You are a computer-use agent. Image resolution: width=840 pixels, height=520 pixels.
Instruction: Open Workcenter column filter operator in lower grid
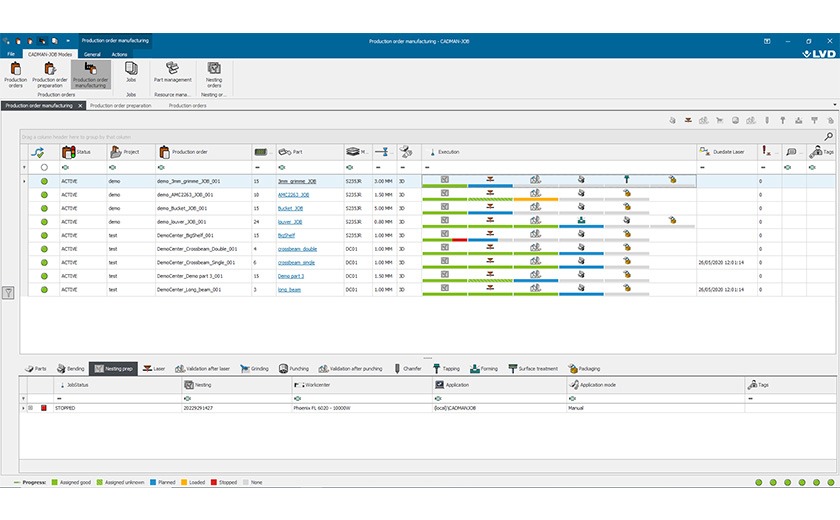coord(297,398)
